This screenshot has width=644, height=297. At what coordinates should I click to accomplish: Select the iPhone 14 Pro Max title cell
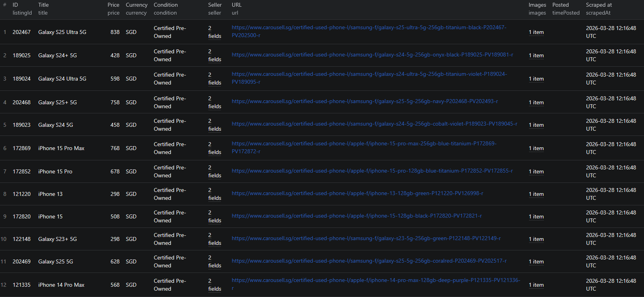click(61, 285)
